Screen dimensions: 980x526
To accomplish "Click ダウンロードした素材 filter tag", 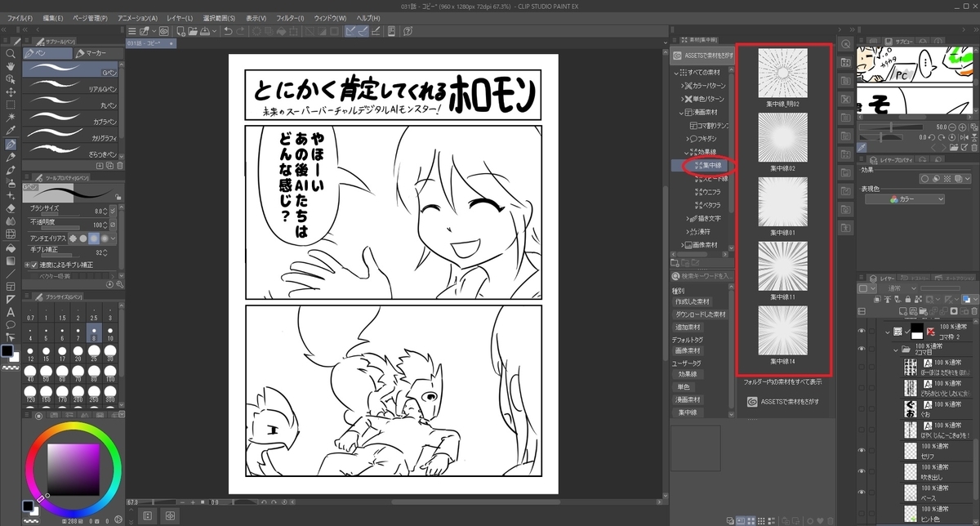I will tap(702, 314).
